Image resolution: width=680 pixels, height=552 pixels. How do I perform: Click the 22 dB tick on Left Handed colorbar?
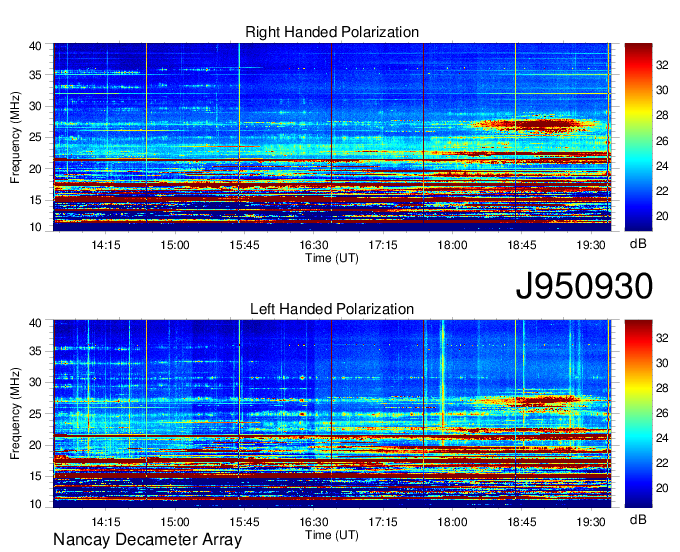click(x=662, y=463)
